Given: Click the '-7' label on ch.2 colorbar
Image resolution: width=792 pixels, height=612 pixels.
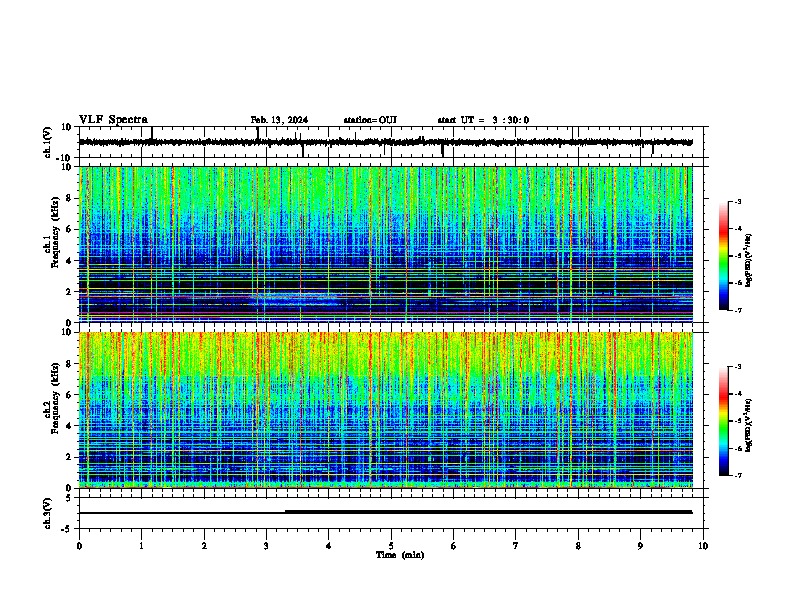Looking at the screenshot, I should click(738, 475).
